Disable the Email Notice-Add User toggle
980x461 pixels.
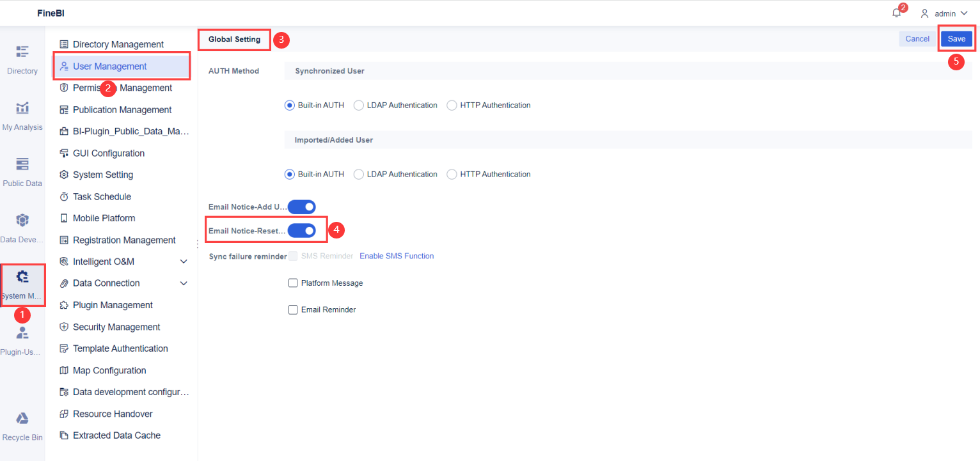pos(301,207)
